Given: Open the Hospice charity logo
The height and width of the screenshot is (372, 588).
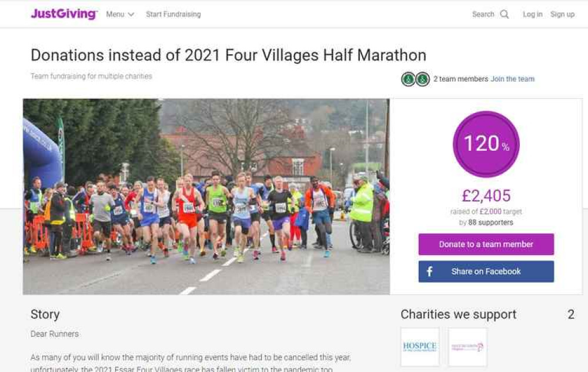Looking at the screenshot, I should 420,347.
